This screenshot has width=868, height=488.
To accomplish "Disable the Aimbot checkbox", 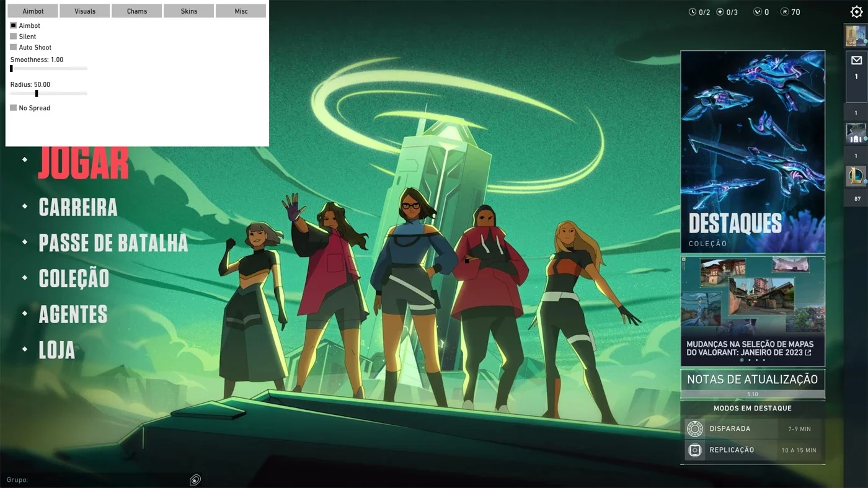I will pos(13,25).
